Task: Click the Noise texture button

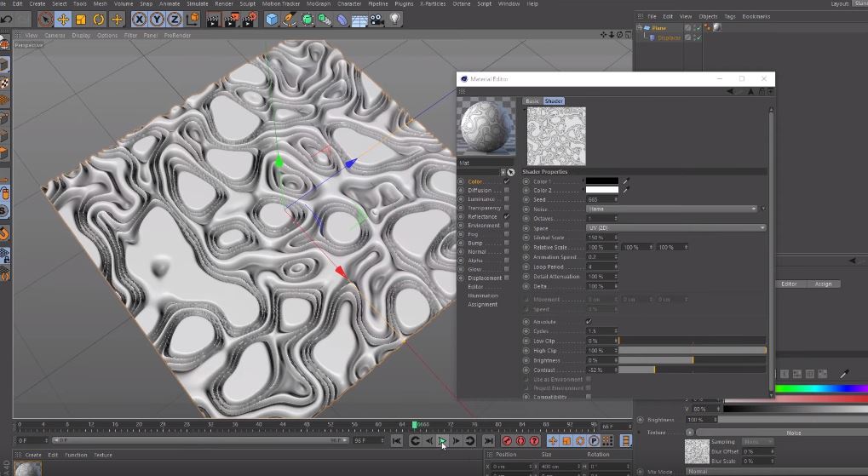Action: point(782,433)
